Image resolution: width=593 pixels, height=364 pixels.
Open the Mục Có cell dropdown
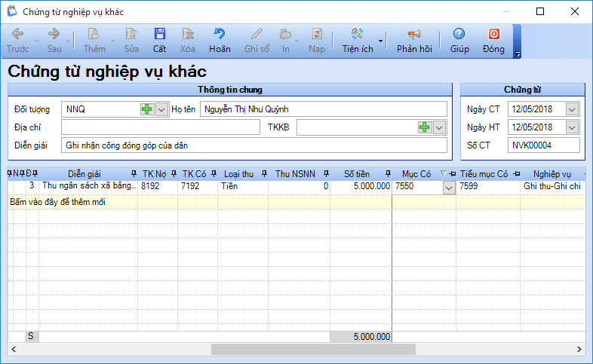(x=449, y=188)
